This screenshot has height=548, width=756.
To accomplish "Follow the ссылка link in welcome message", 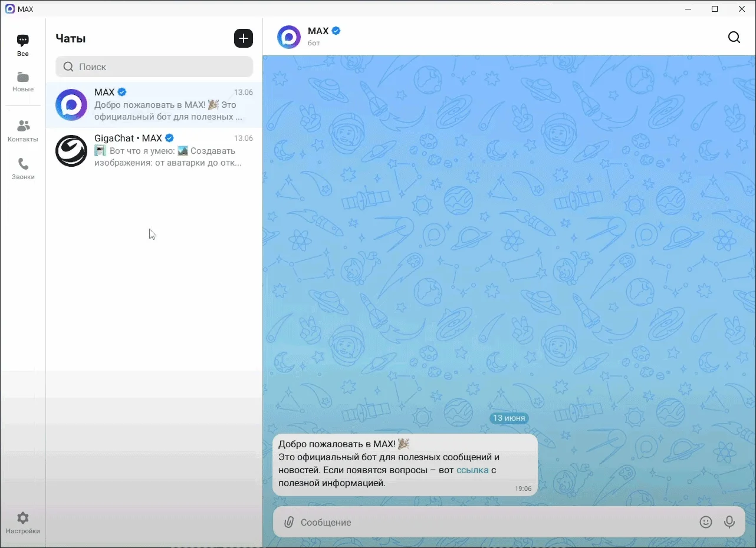I will pyautogui.click(x=472, y=470).
